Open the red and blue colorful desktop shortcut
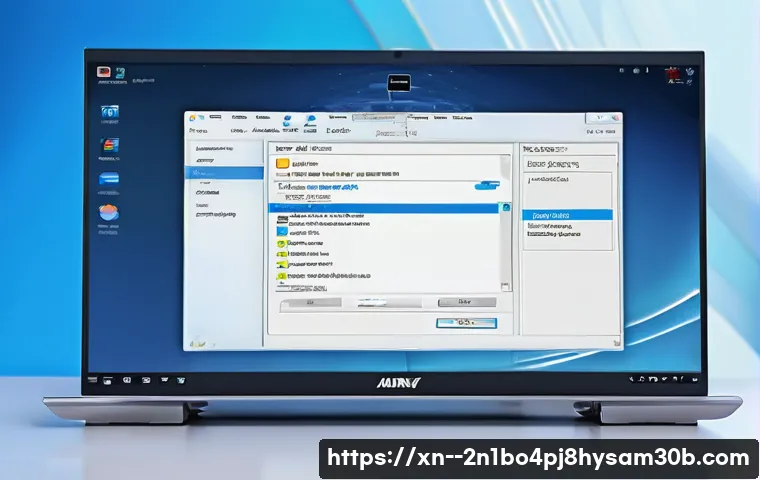Viewport: 760px width, 480px height. [x=109, y=146]
